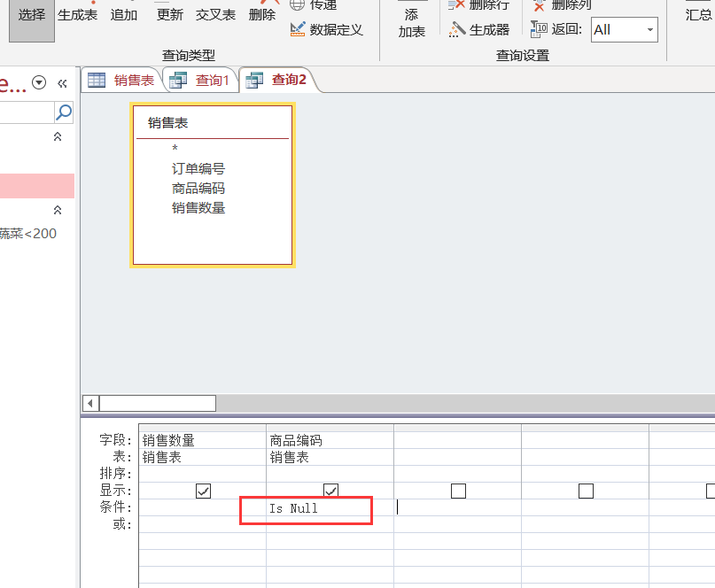Select 商品编码 in the field list
The height and width of the screenshot is (588, 715).
(198, 189)
